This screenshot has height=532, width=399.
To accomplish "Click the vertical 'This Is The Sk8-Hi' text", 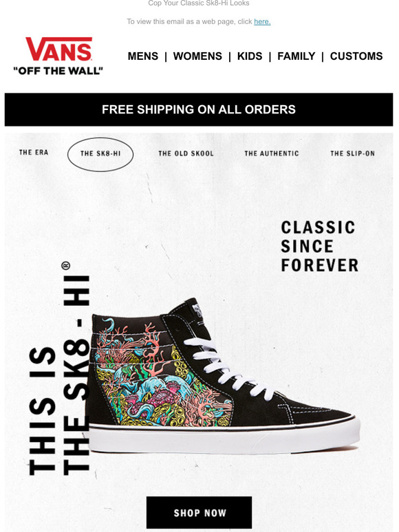I will (x=59, y=368).
